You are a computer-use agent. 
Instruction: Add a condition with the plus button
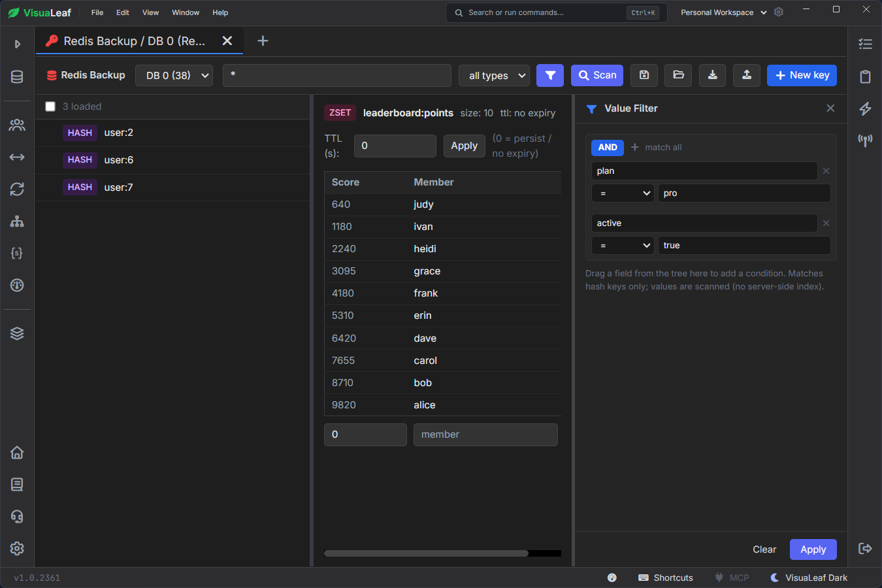[x=634, y=147]
